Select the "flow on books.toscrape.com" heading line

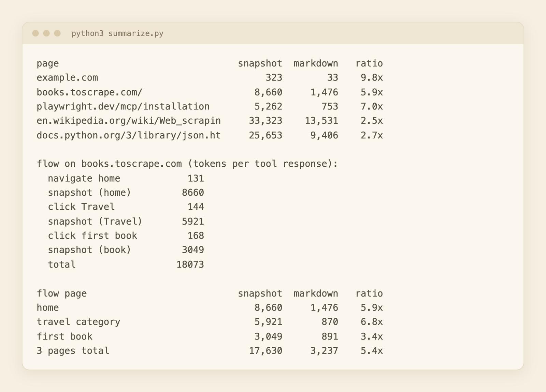click(187, 164)
